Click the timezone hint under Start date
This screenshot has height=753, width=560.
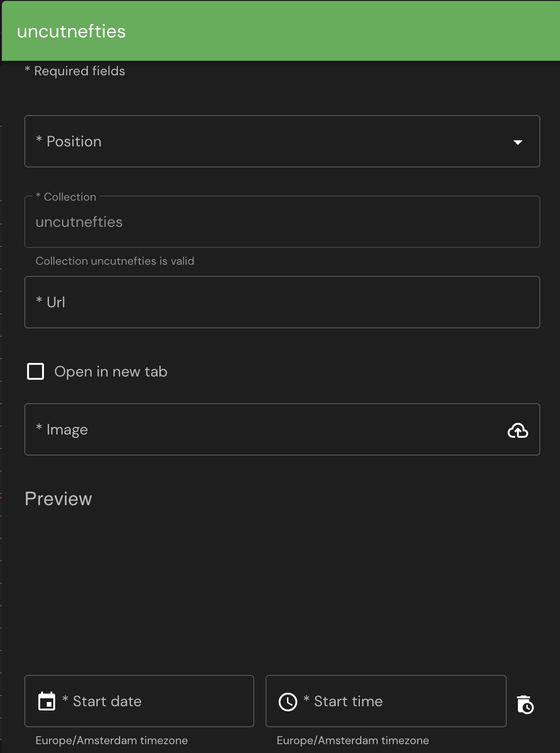(x=112, y=740)
